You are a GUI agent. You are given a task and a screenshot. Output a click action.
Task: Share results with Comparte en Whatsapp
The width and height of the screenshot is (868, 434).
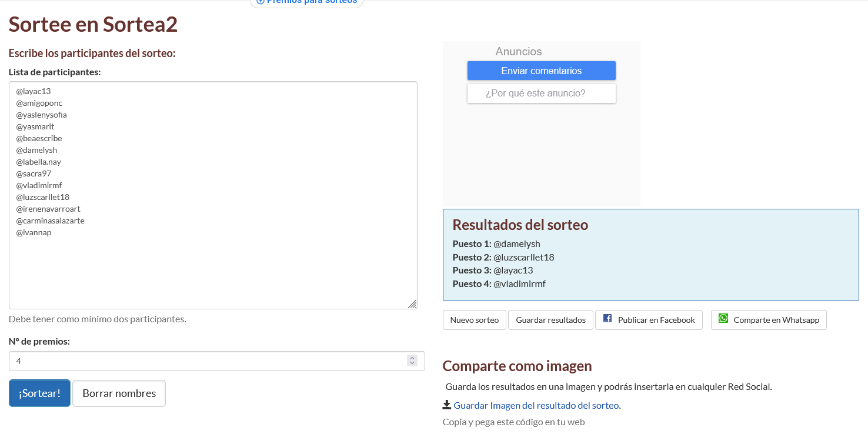click(x=769, y=320)
